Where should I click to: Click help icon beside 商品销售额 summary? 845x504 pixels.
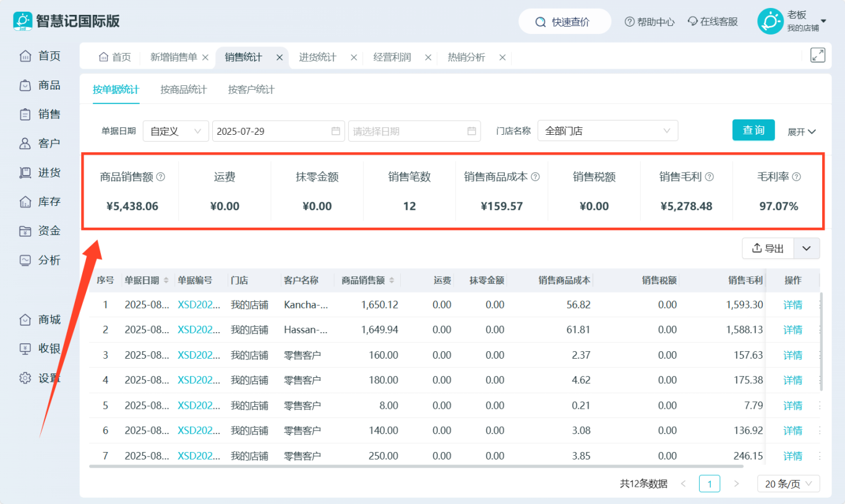pyautogui.click(x=161, y=177)
